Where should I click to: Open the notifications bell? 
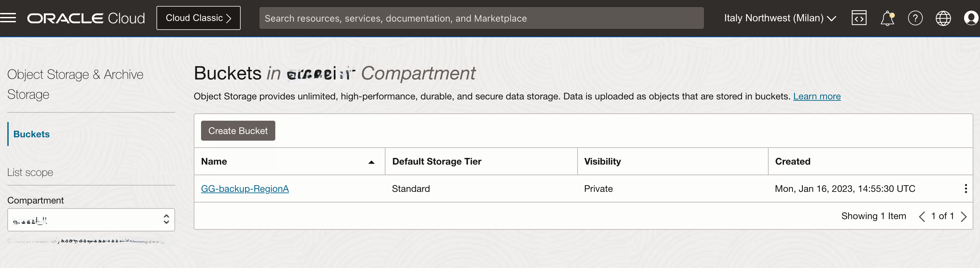887,18
